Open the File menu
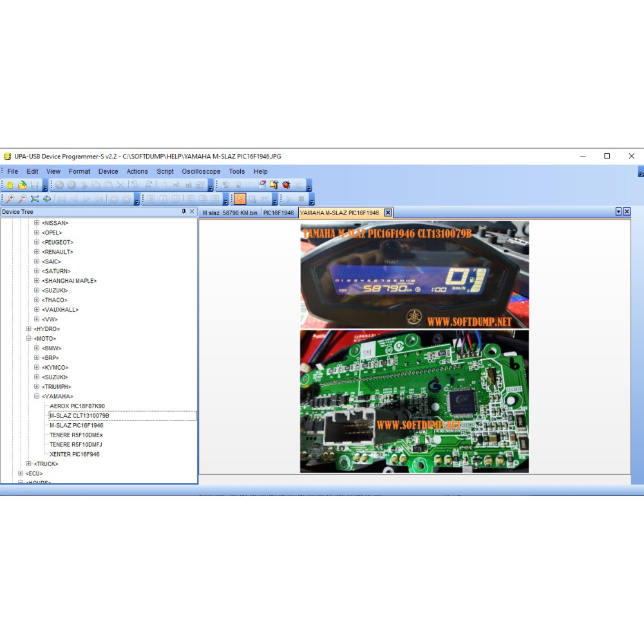644x644 pixels. click(13, 171)
